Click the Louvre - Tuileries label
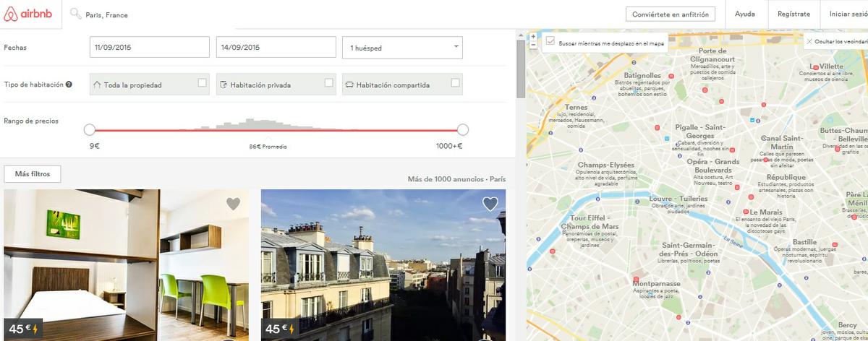The image size is (868, 341). 678,198
